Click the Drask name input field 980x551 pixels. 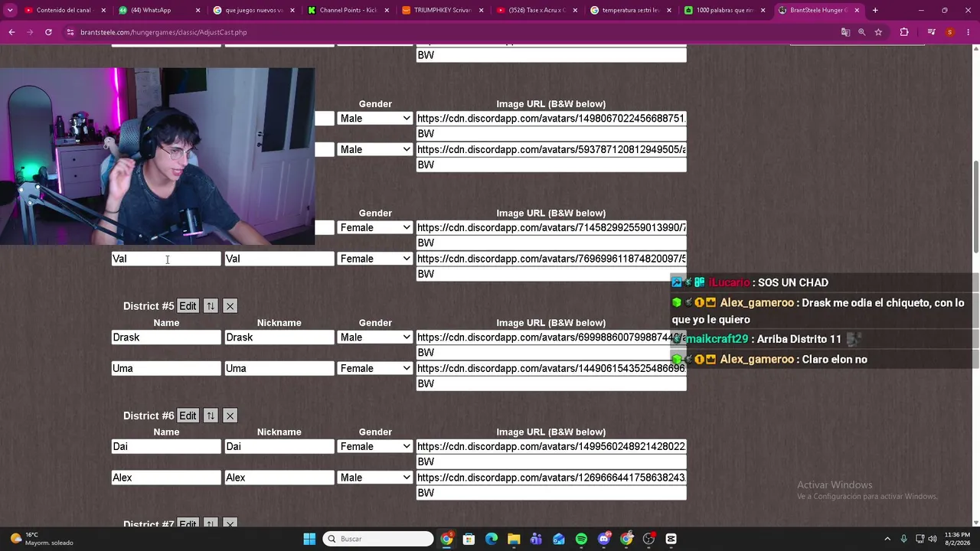[x=166, y=337]
